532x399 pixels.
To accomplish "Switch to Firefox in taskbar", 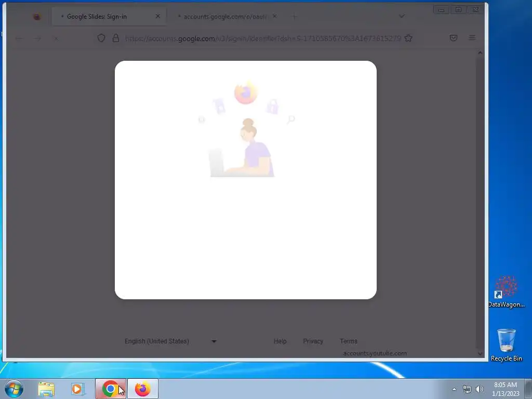I will pos(143,389).
